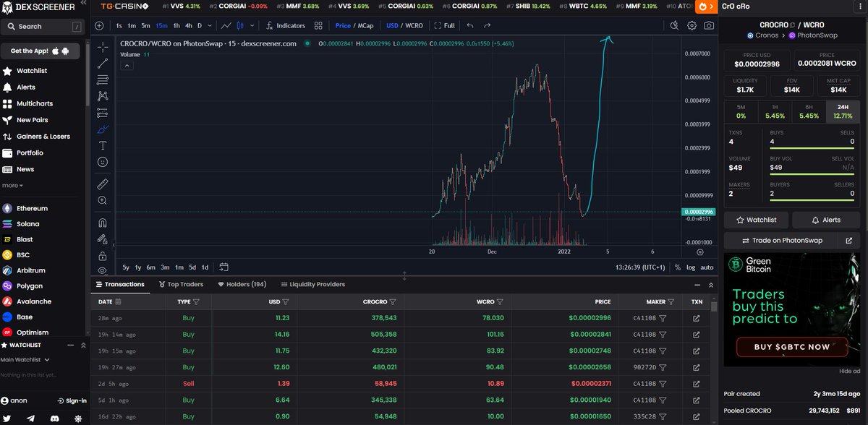
Task: Toggle hide all drawings eye icon
Action: (103, 270)
